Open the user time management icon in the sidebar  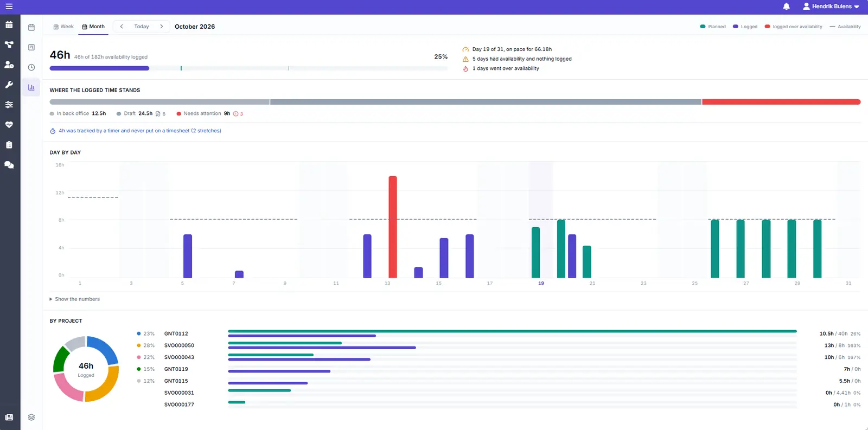pos(9,65)
